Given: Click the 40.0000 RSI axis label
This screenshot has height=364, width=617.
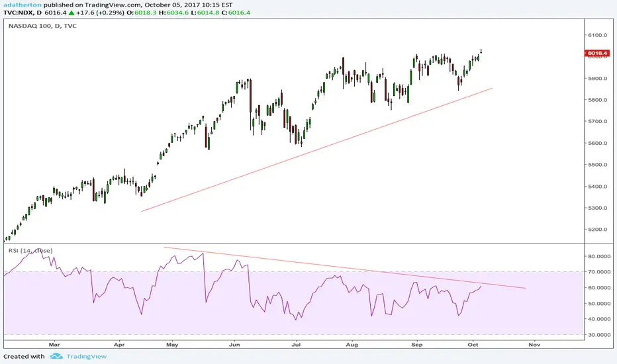Looking at the screenshot, I should tap(600, 319).
